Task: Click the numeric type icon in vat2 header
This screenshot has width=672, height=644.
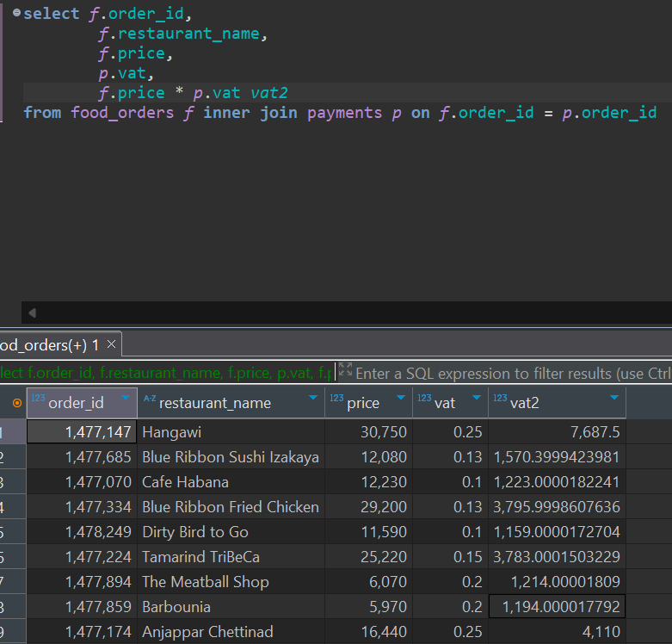Action: pyautogui.click(x=500, y=398)
